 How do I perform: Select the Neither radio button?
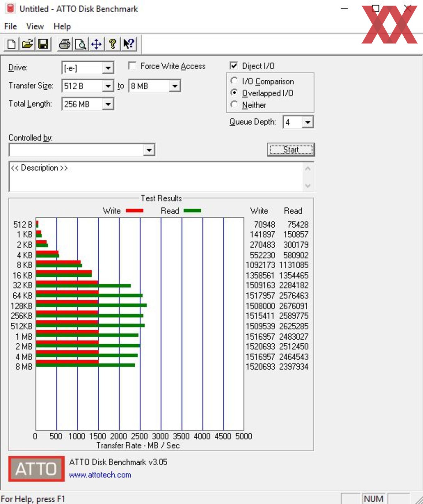click(x=234, y=105)
